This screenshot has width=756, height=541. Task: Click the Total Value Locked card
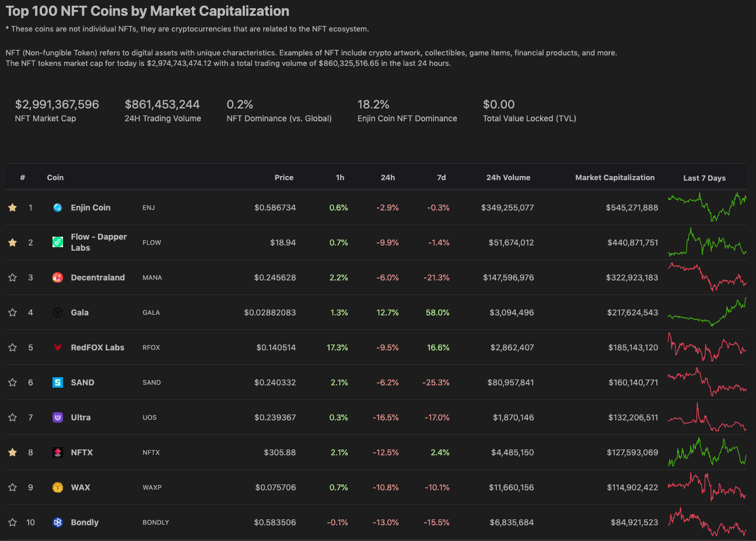click(530, 111)
